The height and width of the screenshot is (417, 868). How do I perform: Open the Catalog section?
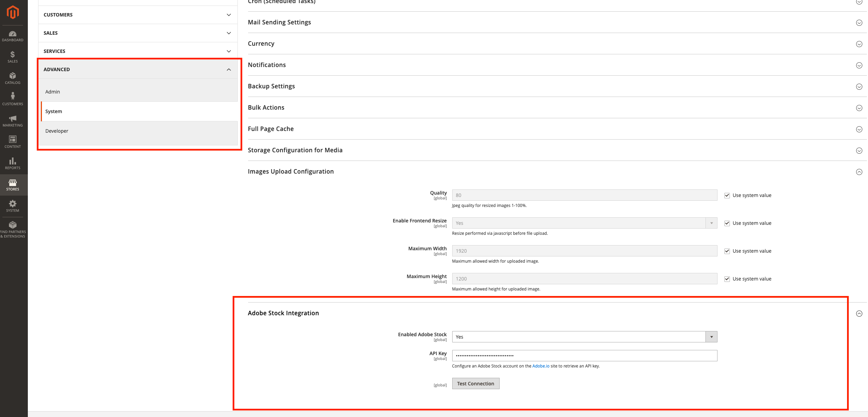[13, 78]
